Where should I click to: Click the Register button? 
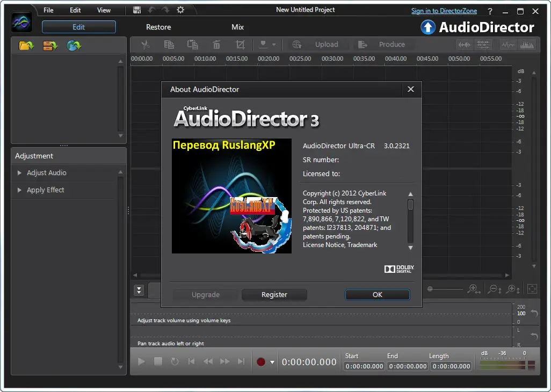(274, 295)
